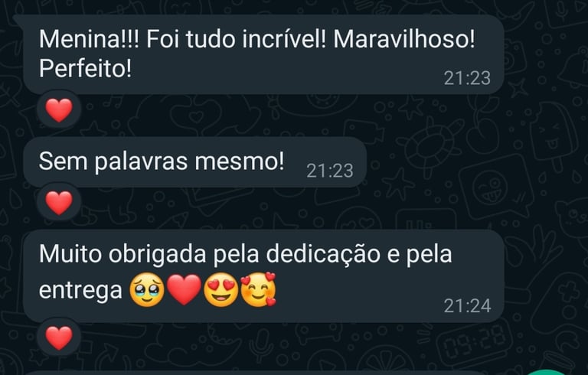Open the heart reaction below "Sem palavras mesmo!"
588x375 pixels.
[59, 203]
